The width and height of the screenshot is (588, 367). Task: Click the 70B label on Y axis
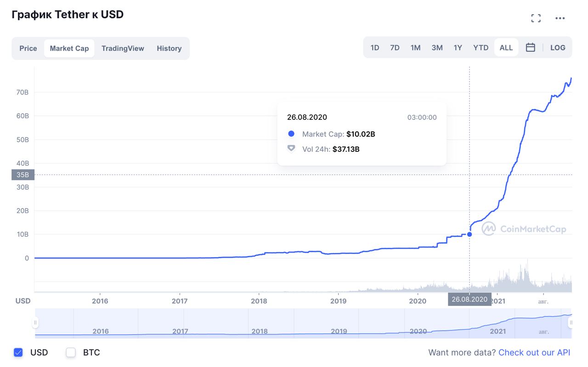23,92
